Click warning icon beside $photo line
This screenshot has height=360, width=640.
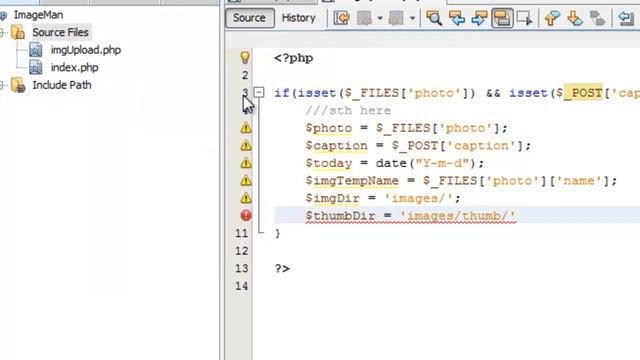tap(246, 128)
